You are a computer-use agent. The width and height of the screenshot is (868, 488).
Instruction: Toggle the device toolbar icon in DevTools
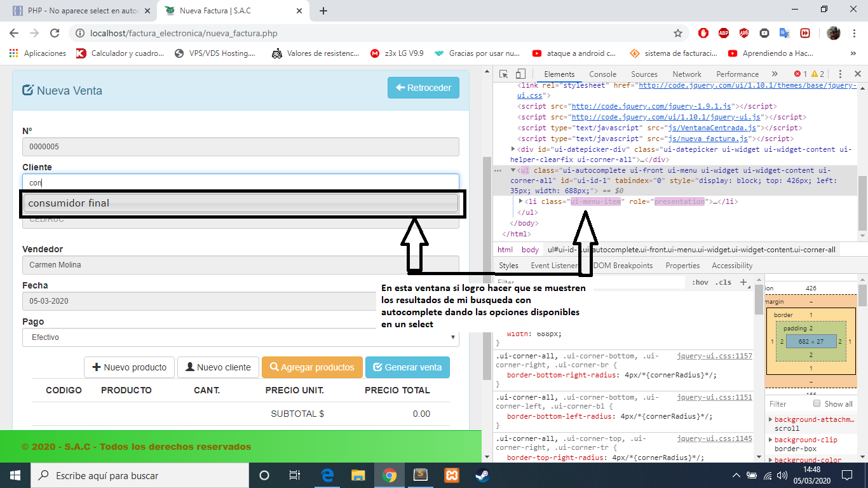[x=520, y=74]
